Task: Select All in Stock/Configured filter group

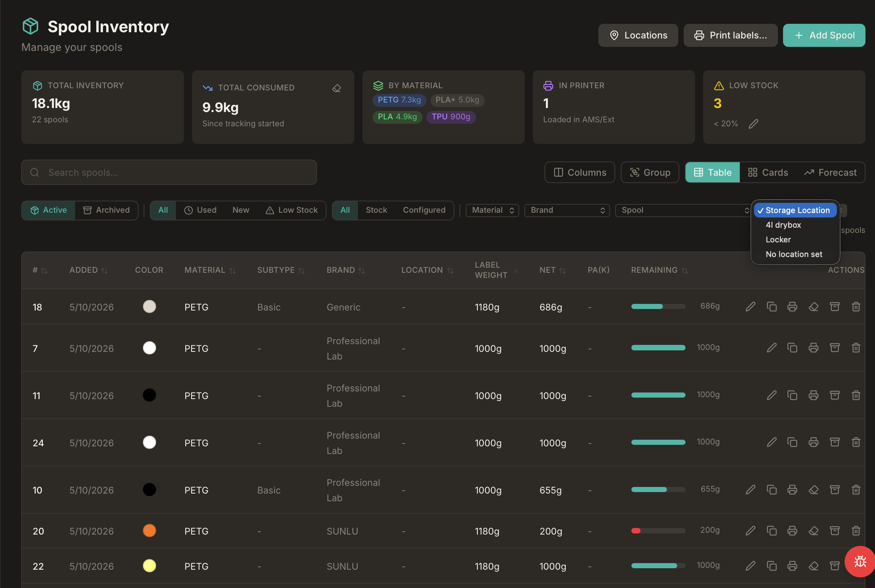Action: (345, 211)
